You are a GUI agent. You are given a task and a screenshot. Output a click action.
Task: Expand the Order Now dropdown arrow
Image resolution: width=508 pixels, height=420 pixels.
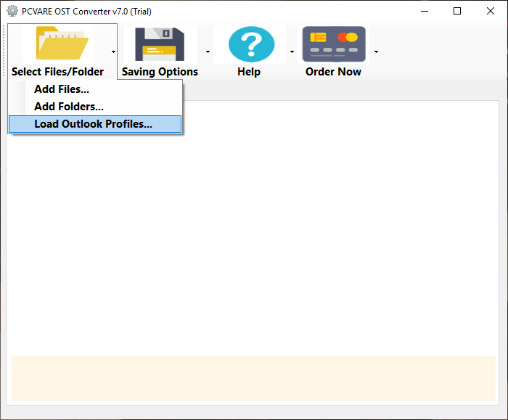(376, 52)
